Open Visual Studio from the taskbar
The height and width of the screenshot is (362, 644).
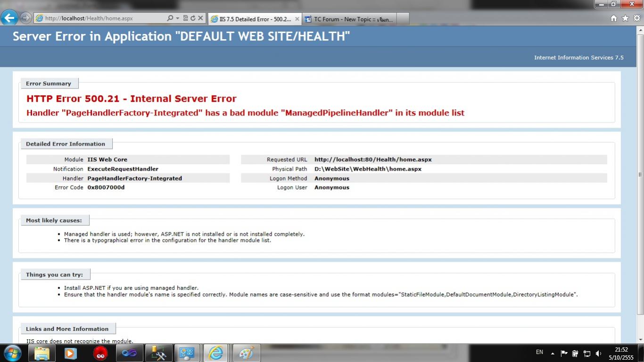[x=129, y=353]
